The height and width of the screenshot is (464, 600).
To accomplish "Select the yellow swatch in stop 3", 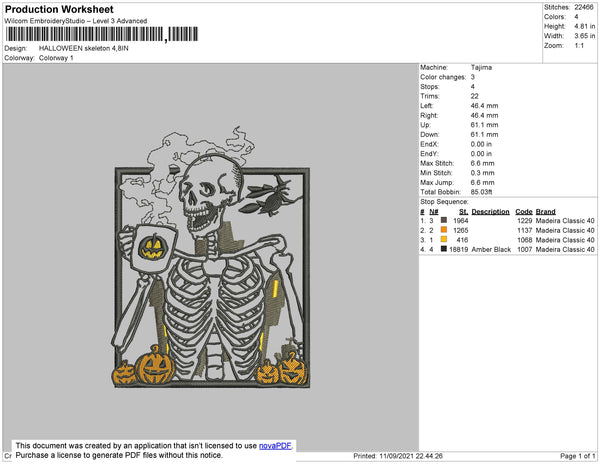I will point(444,239).
